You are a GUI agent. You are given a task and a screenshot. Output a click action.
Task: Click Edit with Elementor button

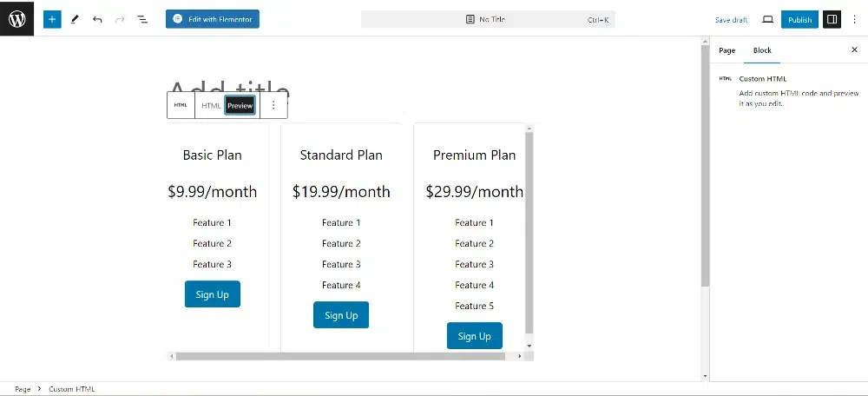click(x=213, y=19)
